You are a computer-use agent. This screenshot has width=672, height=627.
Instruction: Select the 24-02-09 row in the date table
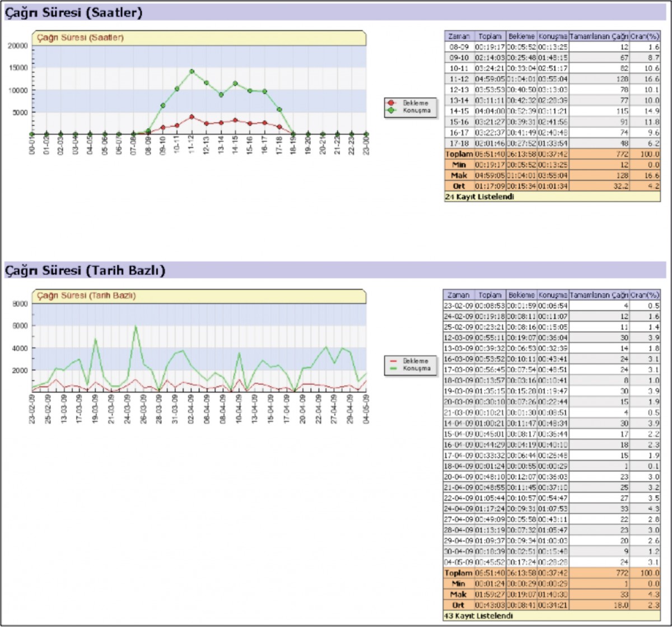552,317
